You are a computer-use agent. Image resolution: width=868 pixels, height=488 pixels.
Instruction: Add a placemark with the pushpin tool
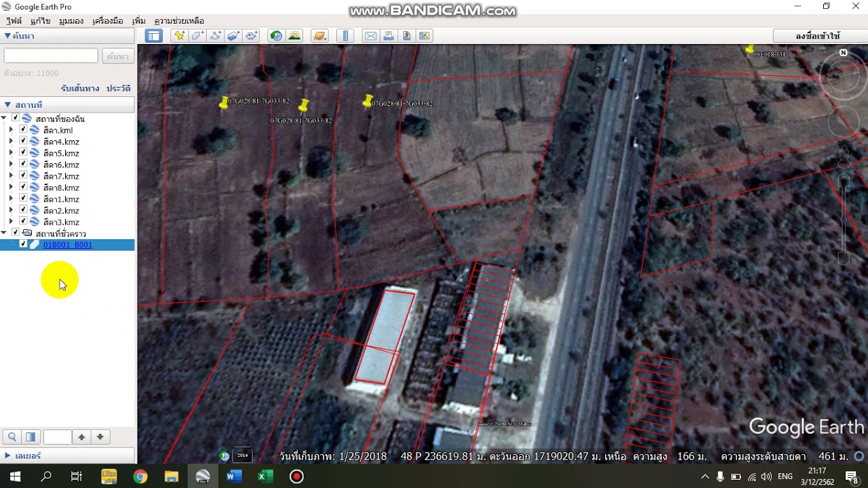pos(179,36)
